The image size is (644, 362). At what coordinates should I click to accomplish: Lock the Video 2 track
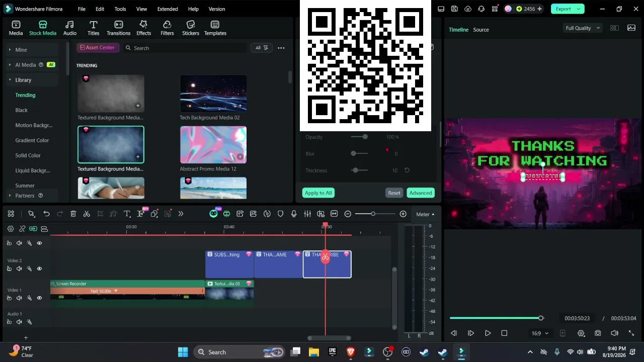9,268
